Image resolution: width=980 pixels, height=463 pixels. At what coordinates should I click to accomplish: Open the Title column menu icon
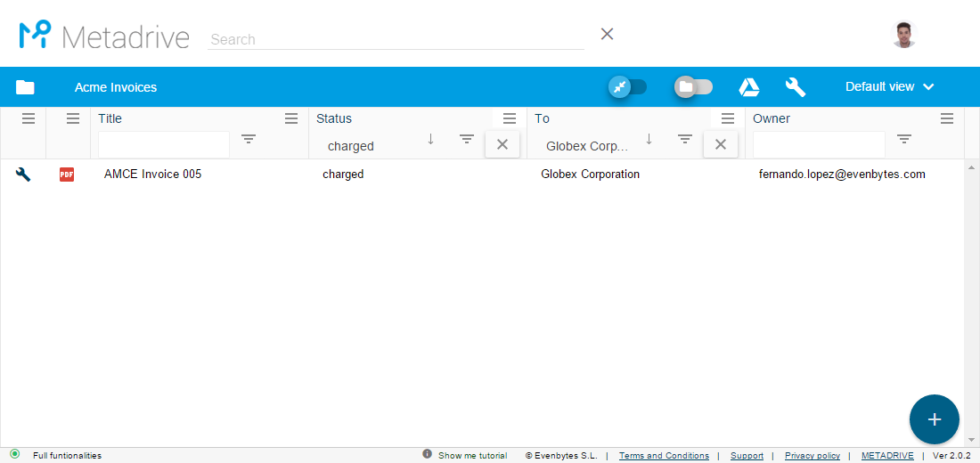point(291,118)
